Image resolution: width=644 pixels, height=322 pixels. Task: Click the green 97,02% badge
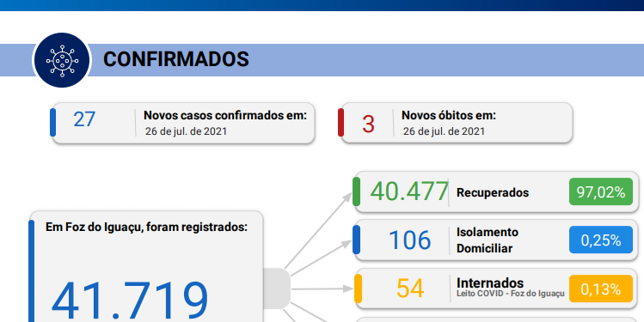point(601,191)
